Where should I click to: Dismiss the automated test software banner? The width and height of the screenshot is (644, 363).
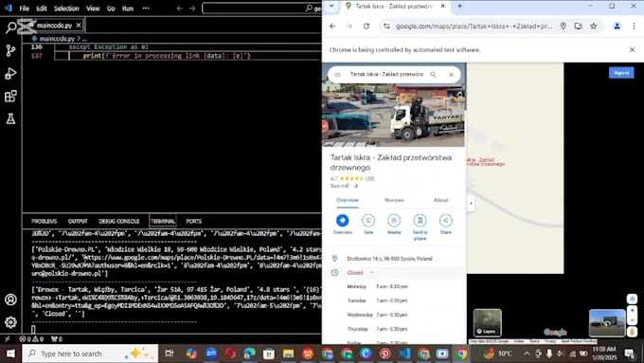[632, 49]
